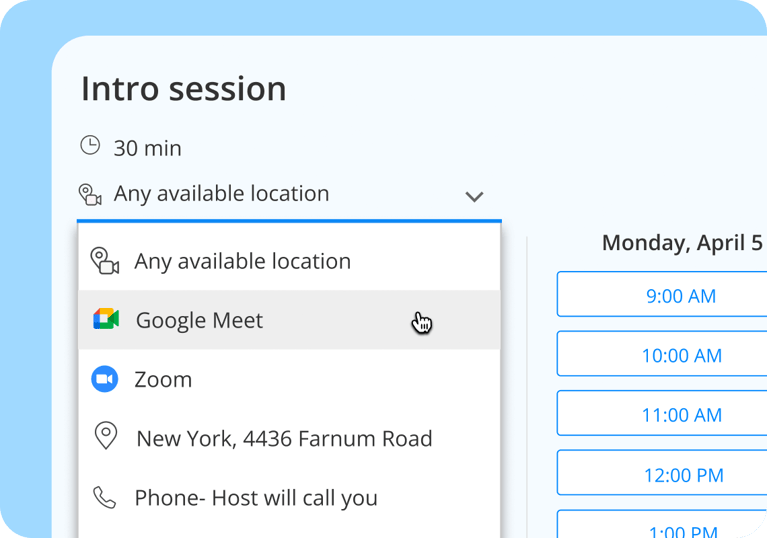Click the blue Zoom camera icon

pos(105,379)
